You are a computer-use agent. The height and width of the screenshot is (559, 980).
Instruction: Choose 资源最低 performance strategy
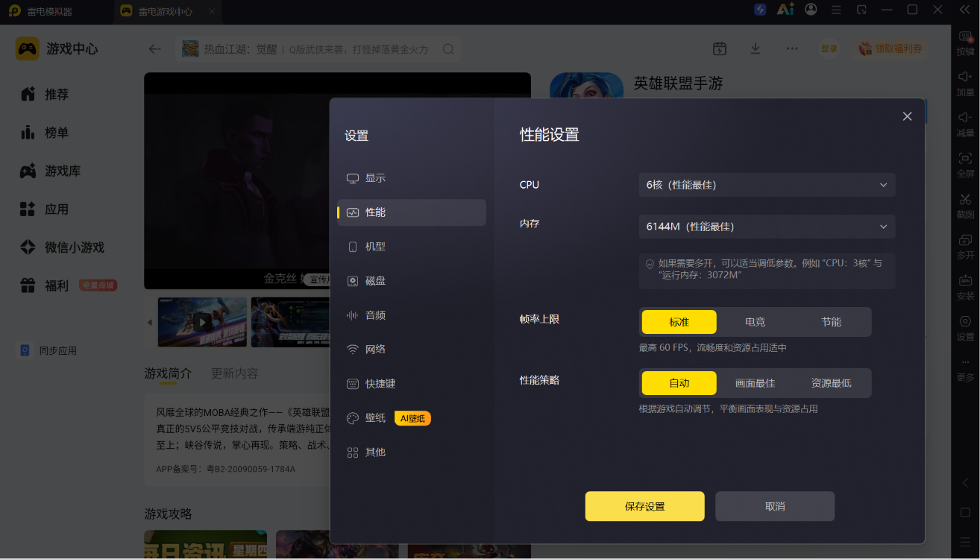click(x=831, y=383)
